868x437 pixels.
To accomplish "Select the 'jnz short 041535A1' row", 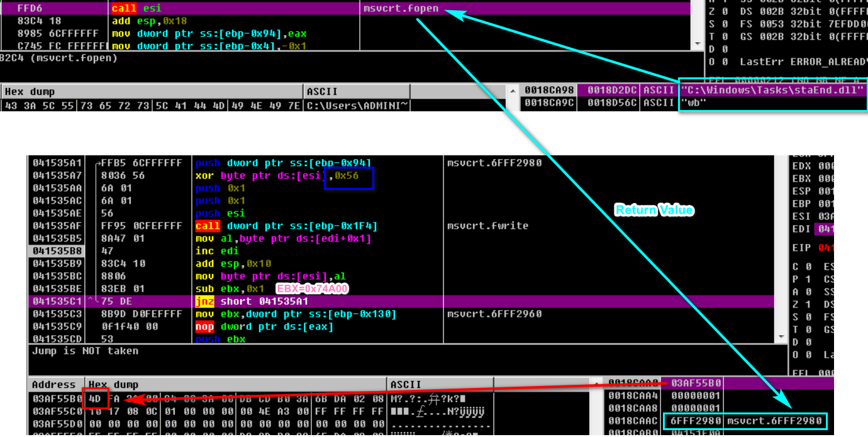I will 403,301.
